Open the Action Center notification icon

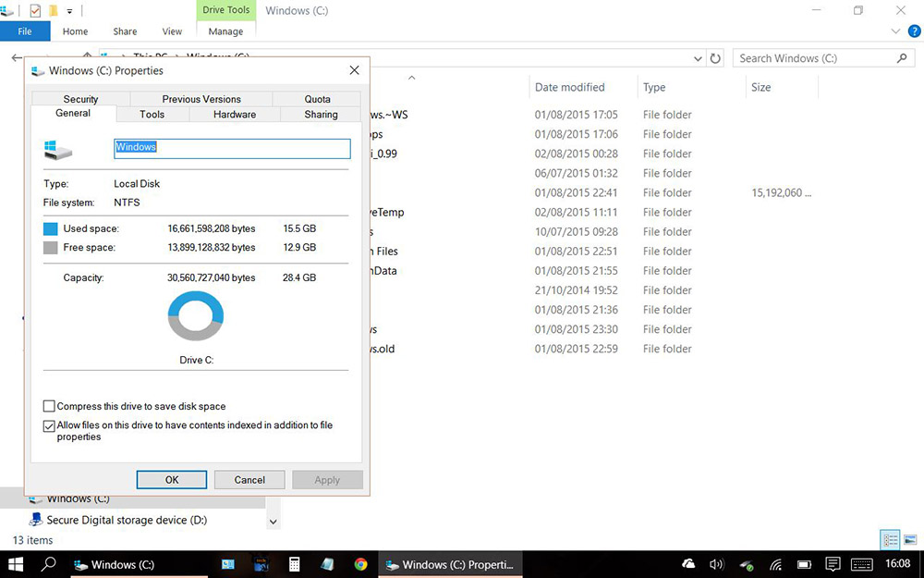pos(833,565)
